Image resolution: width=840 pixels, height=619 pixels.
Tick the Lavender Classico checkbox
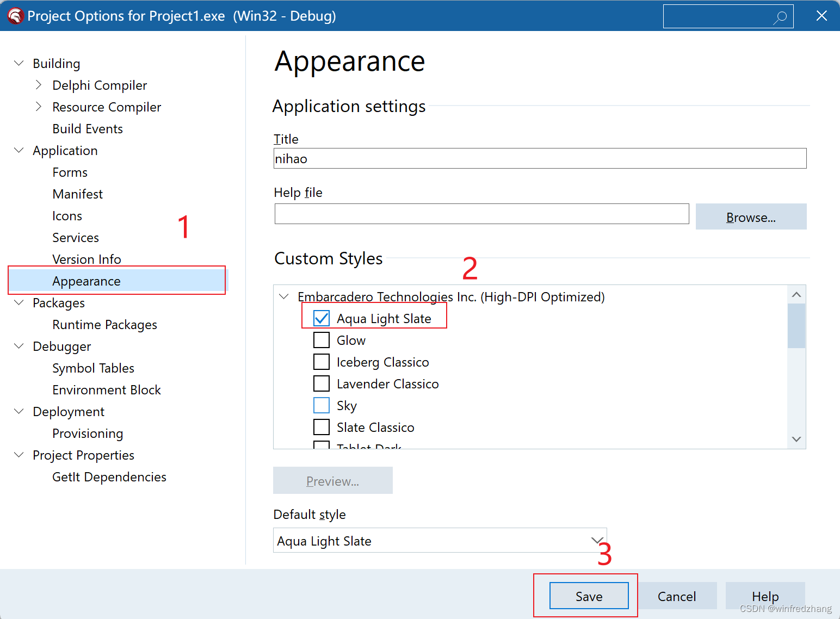click(322, 383)
